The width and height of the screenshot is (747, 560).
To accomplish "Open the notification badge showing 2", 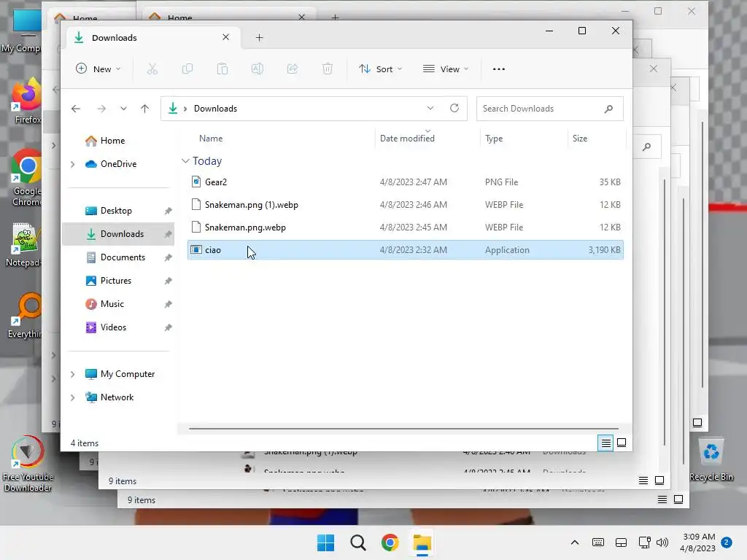I will [x=727, y=542].
